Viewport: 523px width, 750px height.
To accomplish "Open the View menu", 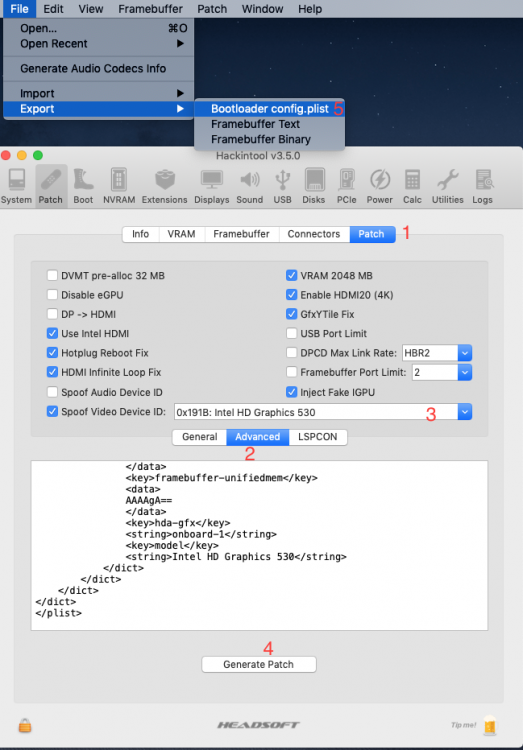I will pyautogui.click(x=90, y=9).
